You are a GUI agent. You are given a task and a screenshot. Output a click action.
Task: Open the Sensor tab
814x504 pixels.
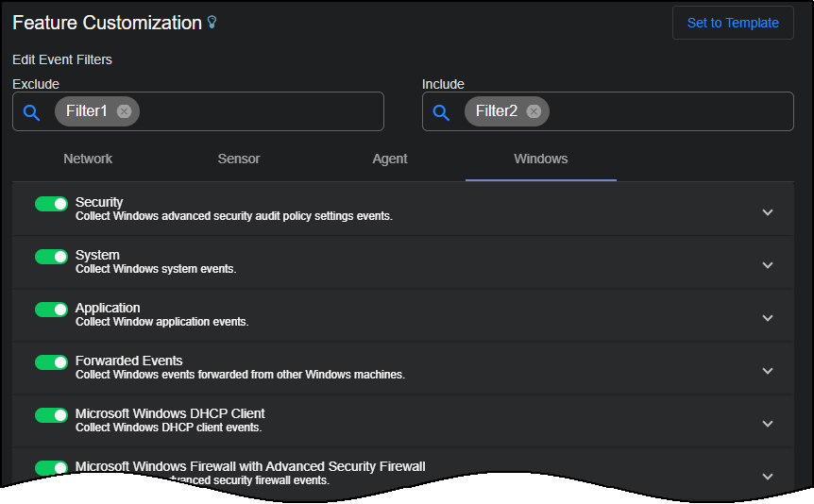[239, 159]
